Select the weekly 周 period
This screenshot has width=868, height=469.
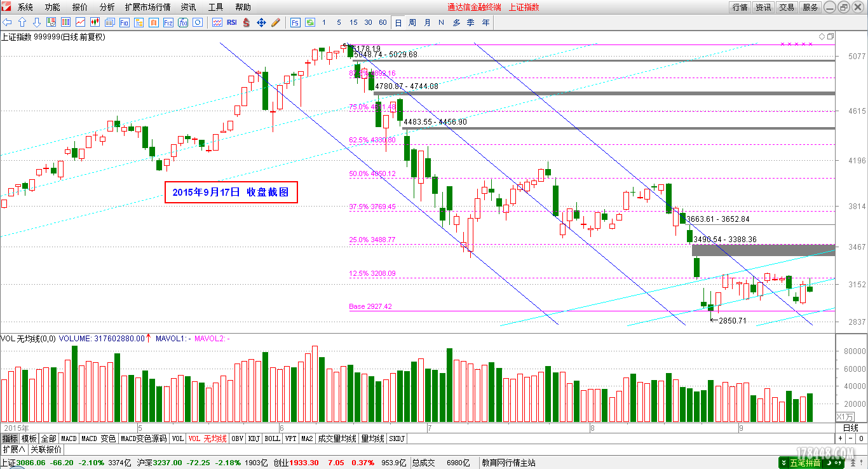(412, 22)
